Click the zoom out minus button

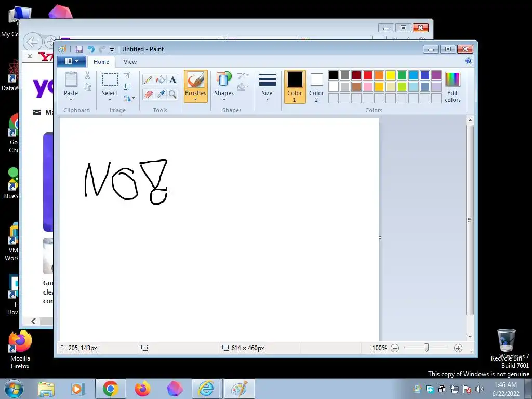click(x=395, y=348)
